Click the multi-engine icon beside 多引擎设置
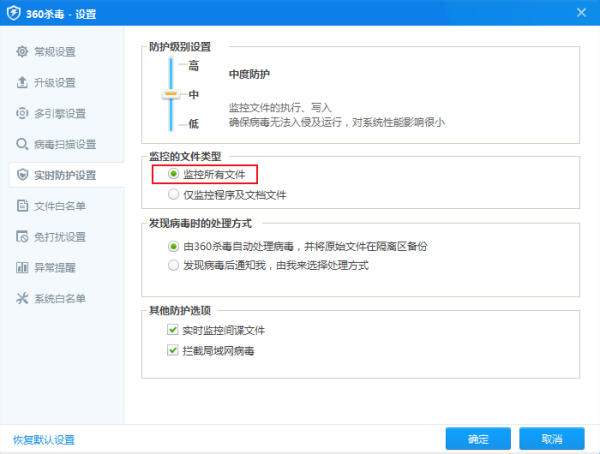Screen dimensions: 600x454 (22, 113)
